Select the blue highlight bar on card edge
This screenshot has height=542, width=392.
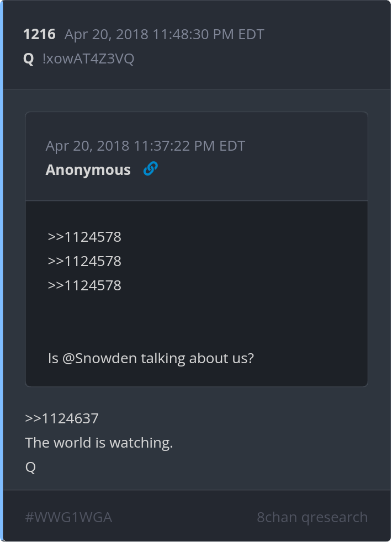point(2,271)
